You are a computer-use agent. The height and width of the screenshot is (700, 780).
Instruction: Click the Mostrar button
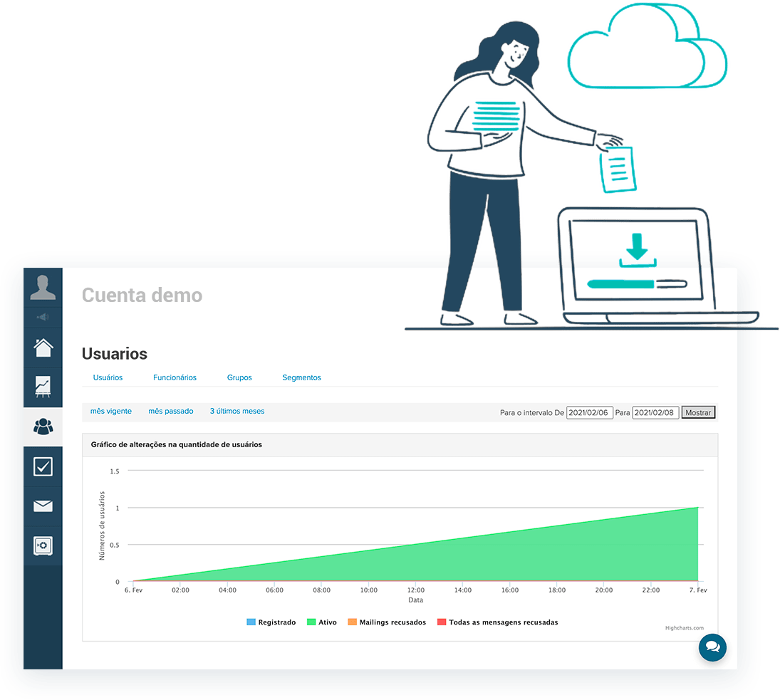pyautogui.click(x=698, y=412)
